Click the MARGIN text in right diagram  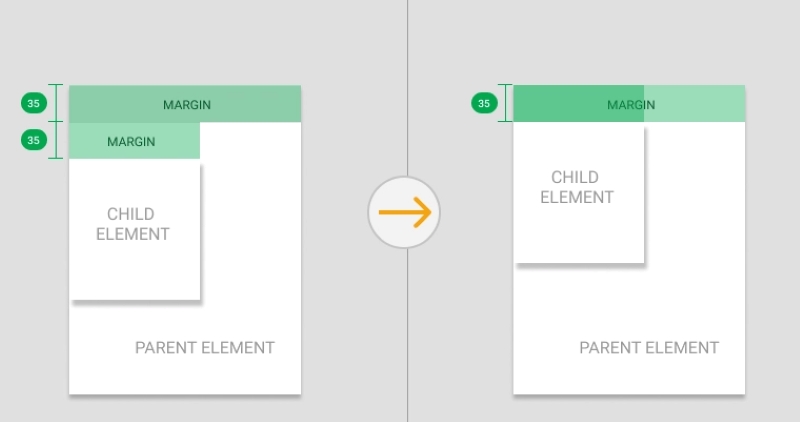tap(631, 105)
